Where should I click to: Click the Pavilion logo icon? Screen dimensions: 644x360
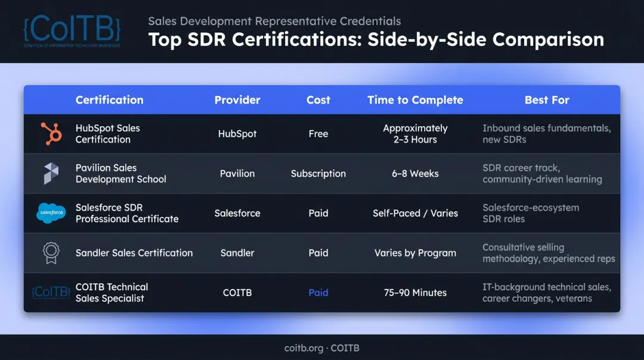coord(51,173)
